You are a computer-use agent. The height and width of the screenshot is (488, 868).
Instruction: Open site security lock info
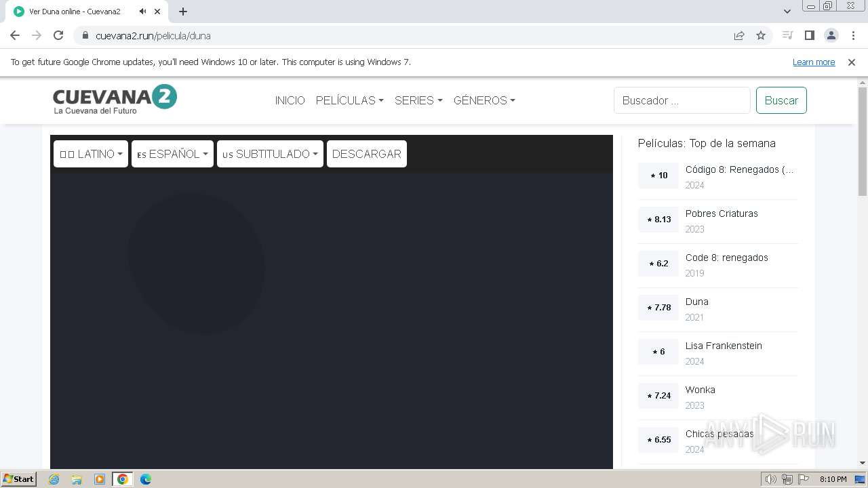85,36
